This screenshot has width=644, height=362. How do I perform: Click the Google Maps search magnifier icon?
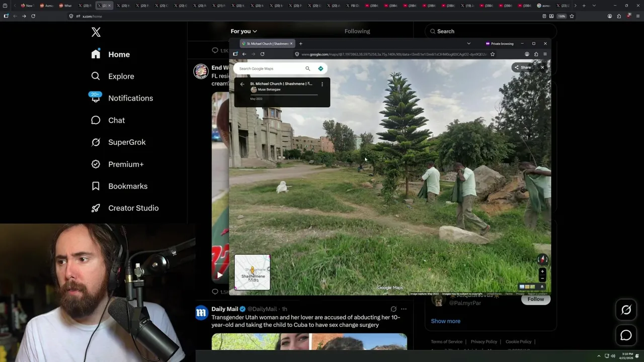click(x=307, y=68)
